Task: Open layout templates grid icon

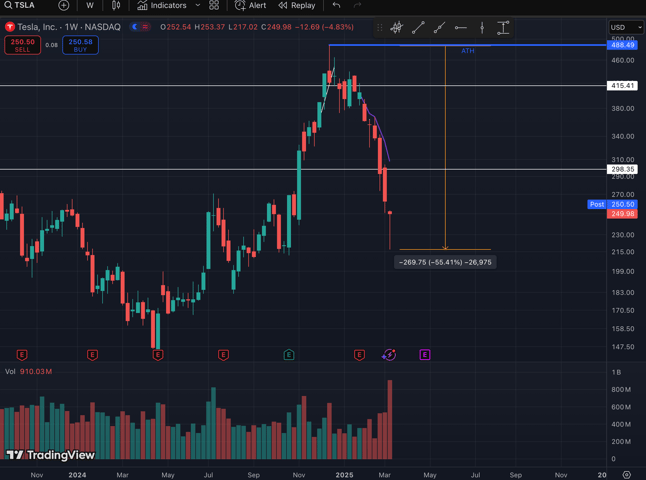Action: point(214,5)
